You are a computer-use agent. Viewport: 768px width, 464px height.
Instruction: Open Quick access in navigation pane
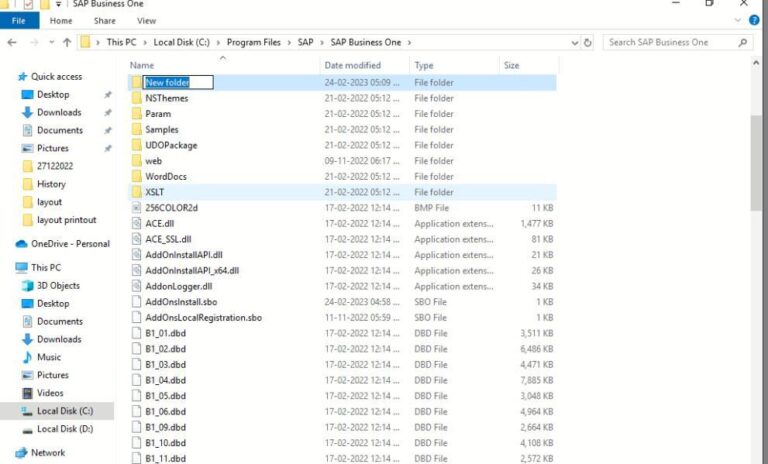pos(56,76)
